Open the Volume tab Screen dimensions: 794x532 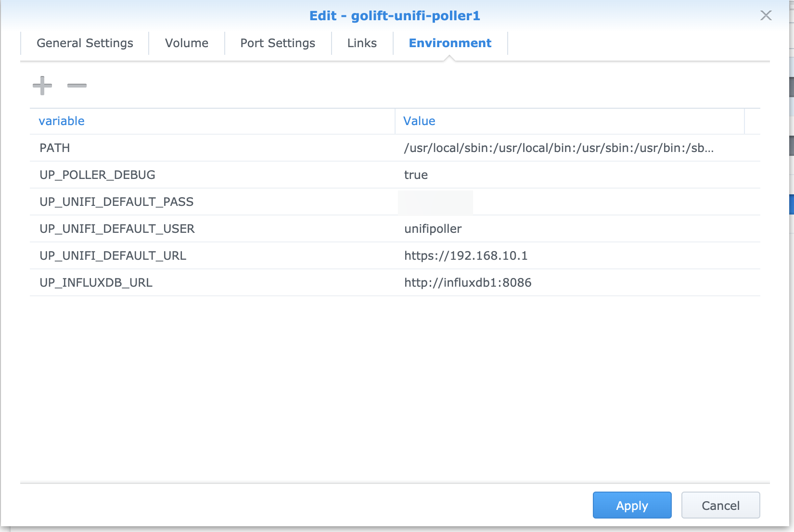click(186, 43)
